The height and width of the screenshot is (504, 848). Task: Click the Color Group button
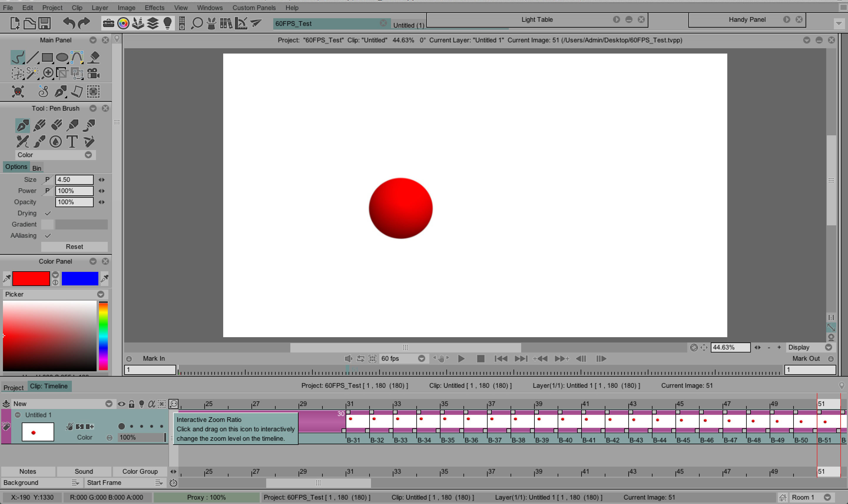[140, 471]
